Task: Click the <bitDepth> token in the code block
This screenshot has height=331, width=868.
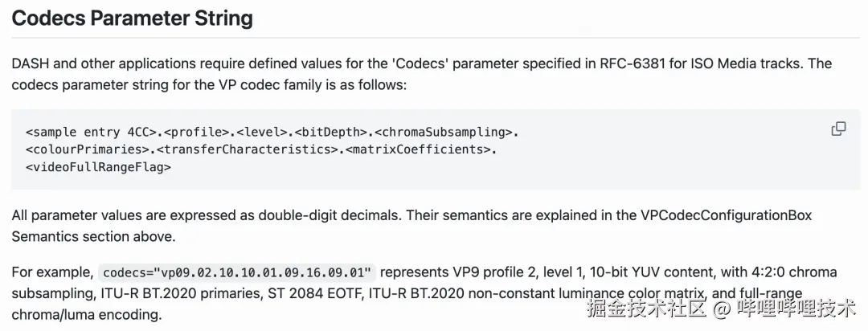Action: 330,131
